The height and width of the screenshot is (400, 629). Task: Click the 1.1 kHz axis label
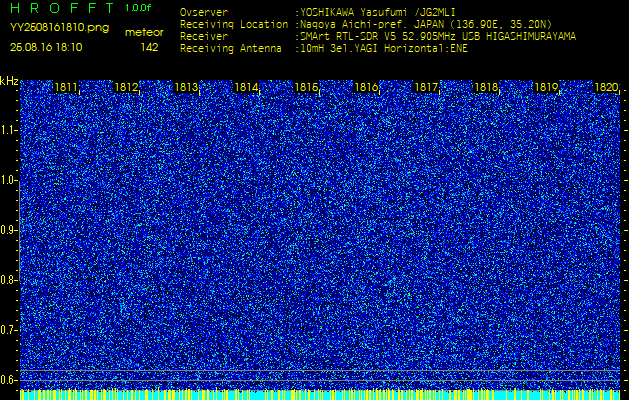[x=9, y=130]
